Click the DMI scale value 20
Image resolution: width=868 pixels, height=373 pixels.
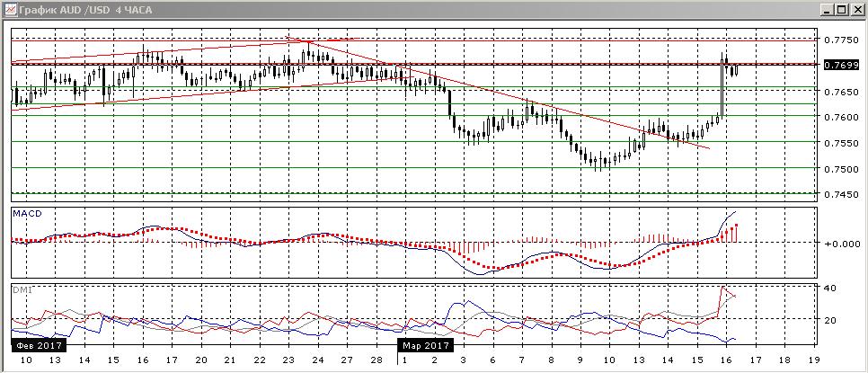pyautogui.click(x=830, y=319)
